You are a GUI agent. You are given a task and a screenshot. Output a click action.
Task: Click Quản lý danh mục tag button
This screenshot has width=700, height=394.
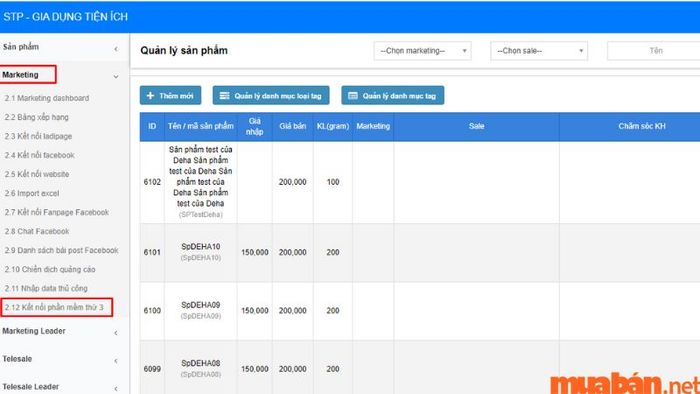[393, 95]
